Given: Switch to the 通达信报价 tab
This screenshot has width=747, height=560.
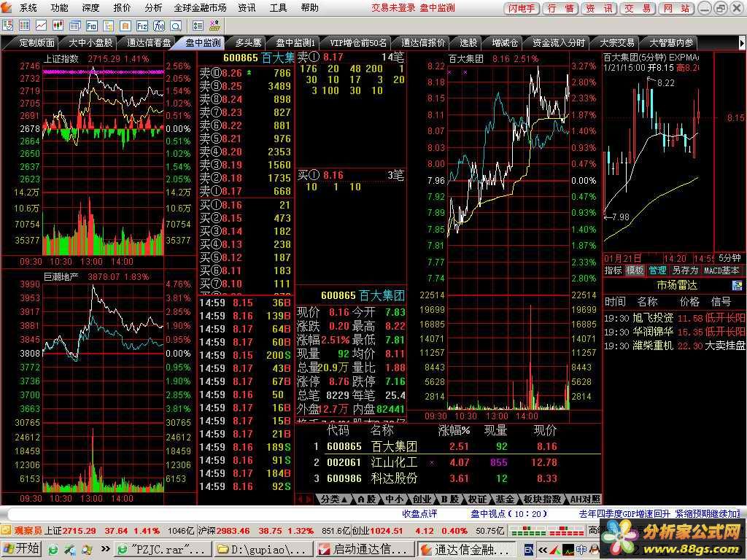Looking at the screenshot, I should (423, 43).
